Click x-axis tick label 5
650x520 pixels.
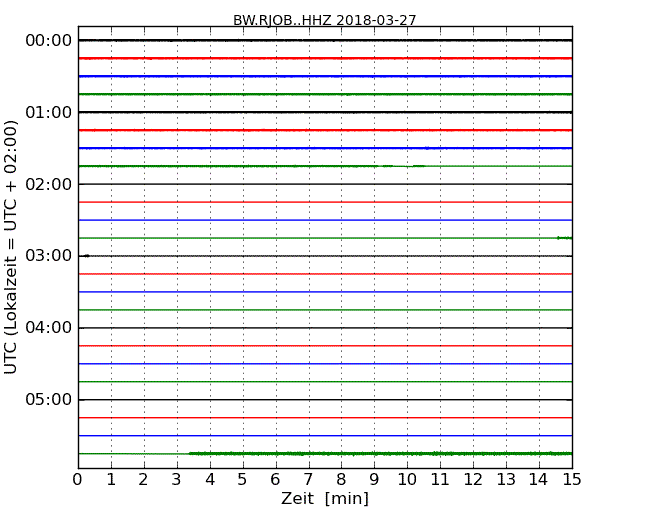tap(243, 480)
